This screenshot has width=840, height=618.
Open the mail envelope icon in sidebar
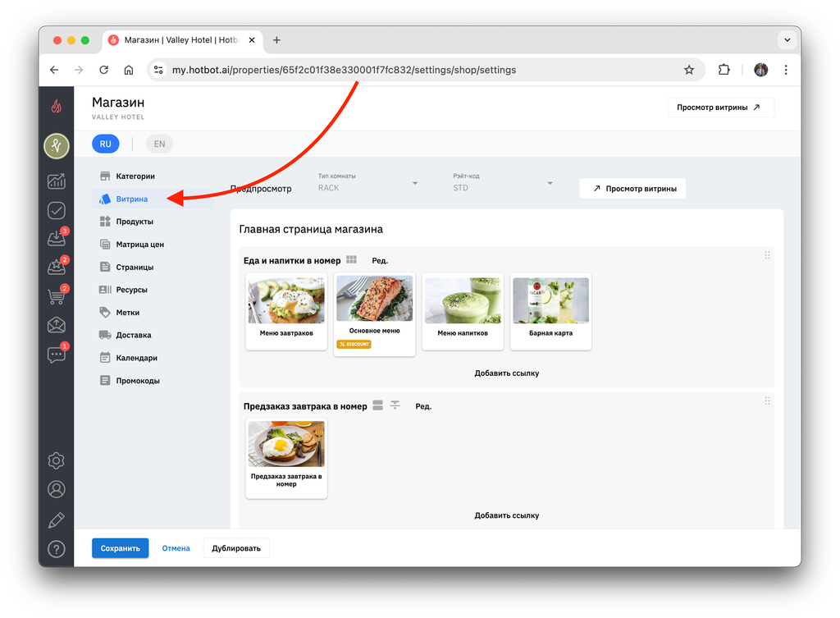pyautogui.click(x=57, y=325)
